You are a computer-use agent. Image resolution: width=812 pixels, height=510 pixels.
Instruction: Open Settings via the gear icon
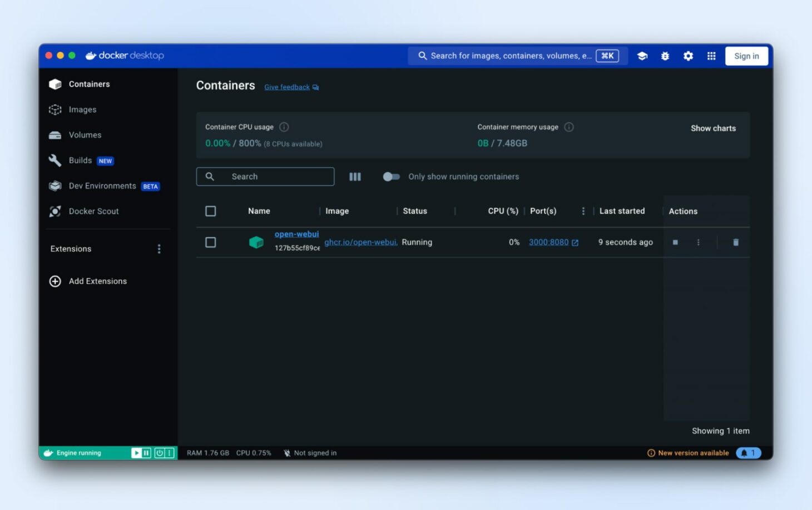(688, 56)
